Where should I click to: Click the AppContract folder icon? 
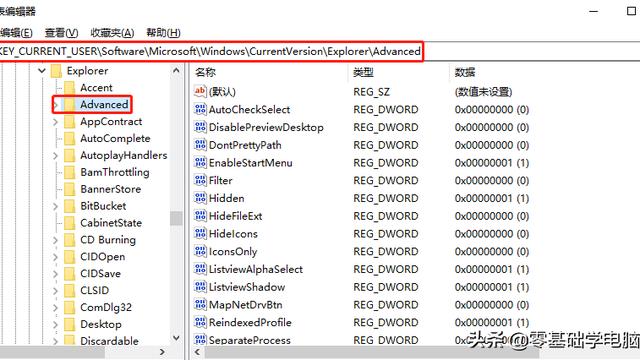click(x=69, y=121)
